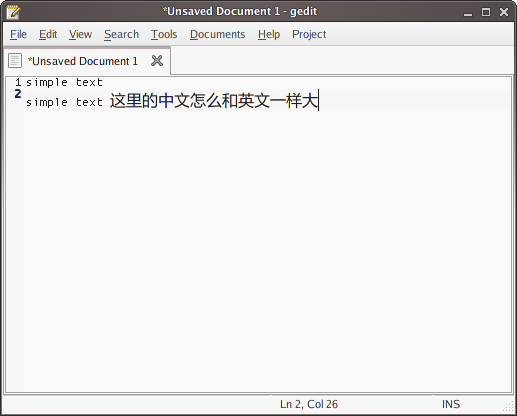Open the Documents menu

click(x=218, y=34)
